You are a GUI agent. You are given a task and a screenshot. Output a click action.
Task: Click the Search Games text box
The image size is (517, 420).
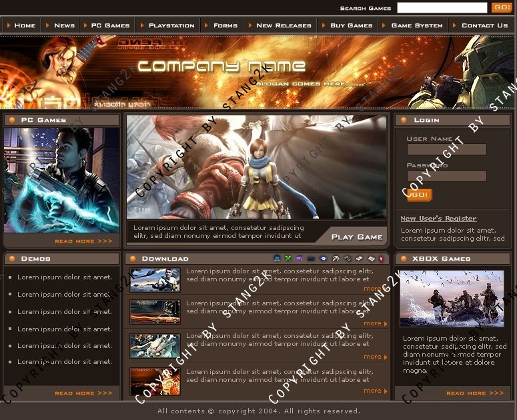pyautogui.click(x=442, y=8)
